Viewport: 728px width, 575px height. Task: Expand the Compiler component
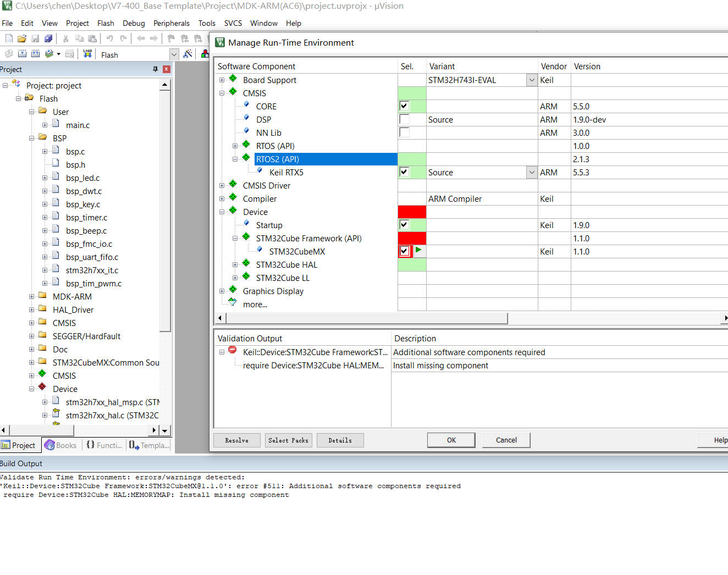pyautogui.click(x=222, y=198)
